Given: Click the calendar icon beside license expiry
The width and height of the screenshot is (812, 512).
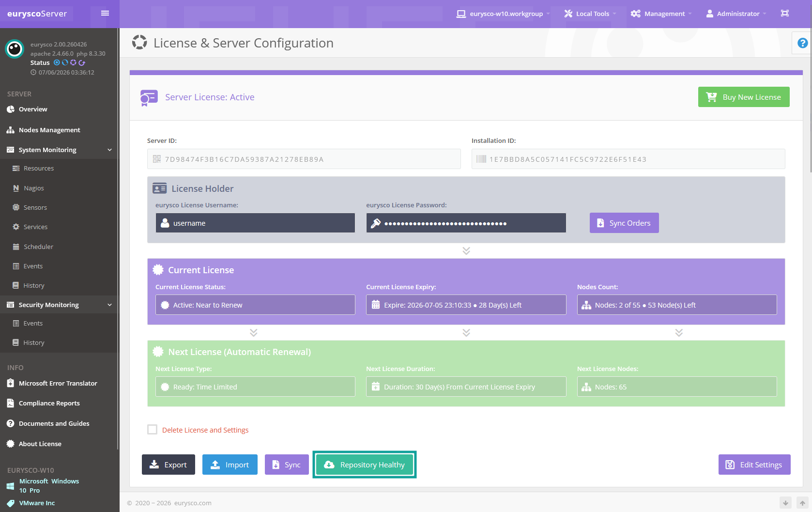Looking at the screenshot, I should click(376, 305).
